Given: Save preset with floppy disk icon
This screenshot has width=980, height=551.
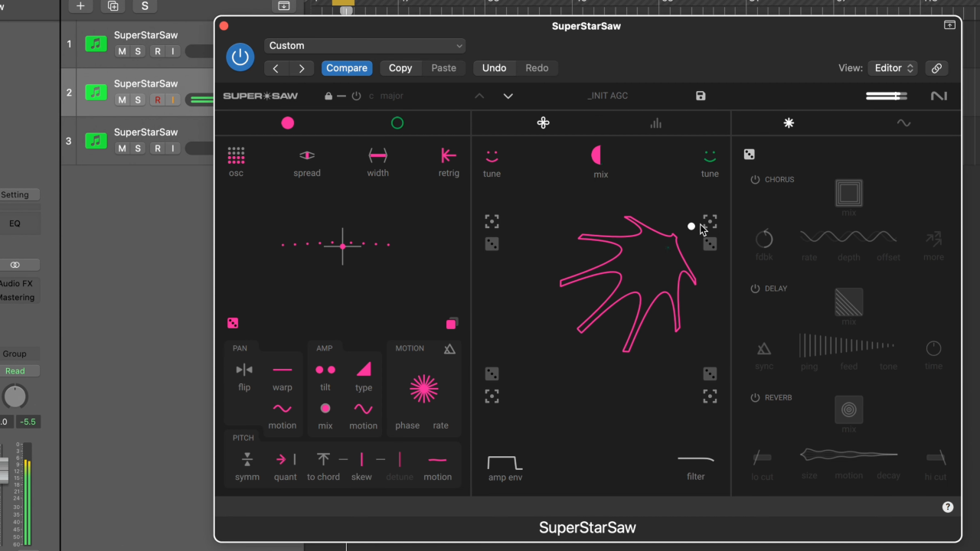Looking at the screenshot, I should pos(701,96).
